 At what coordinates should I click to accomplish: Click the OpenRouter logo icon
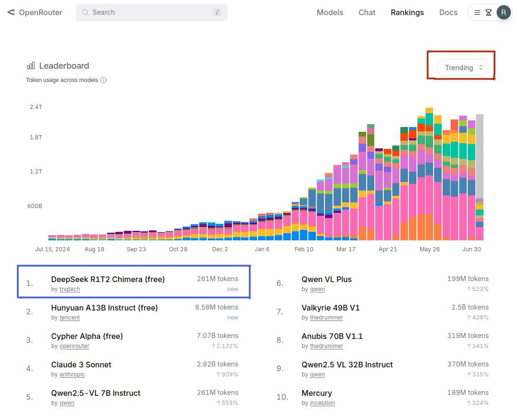[x=11, y=12]
